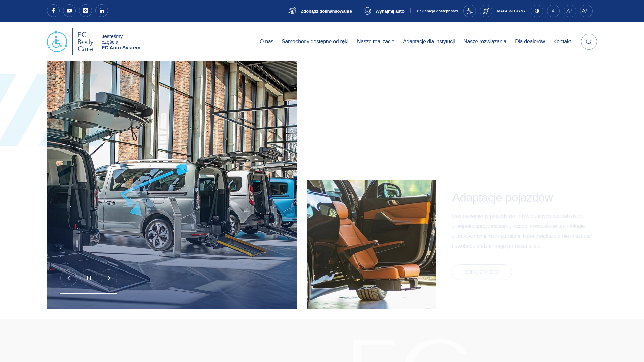Screen dimensions: 644x362
Task: Open Samochody dostępne od ręki
Action: (x=315, y=42)
